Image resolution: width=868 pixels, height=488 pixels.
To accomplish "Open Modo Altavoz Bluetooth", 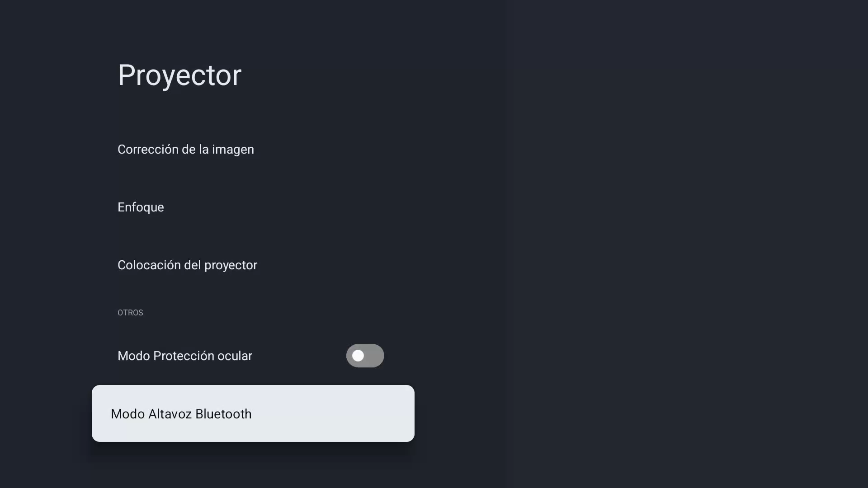I will click(253, 413).
